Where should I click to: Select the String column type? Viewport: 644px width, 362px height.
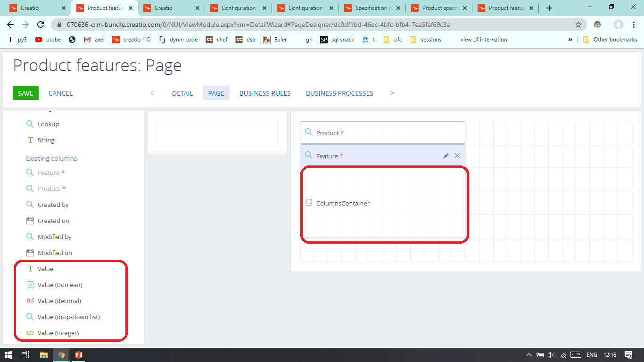(46, 140)
